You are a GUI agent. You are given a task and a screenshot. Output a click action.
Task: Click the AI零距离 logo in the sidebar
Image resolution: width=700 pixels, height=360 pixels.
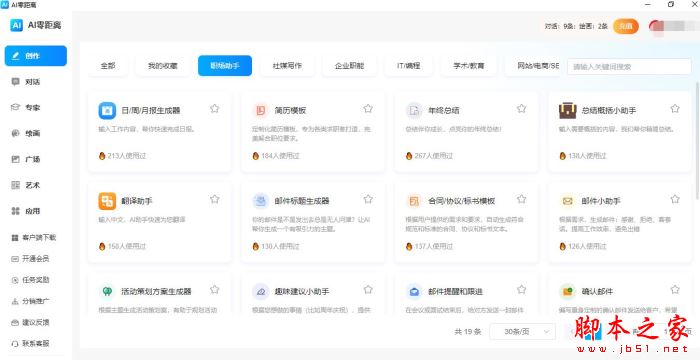pyautogui.click(x=36, y=25)
